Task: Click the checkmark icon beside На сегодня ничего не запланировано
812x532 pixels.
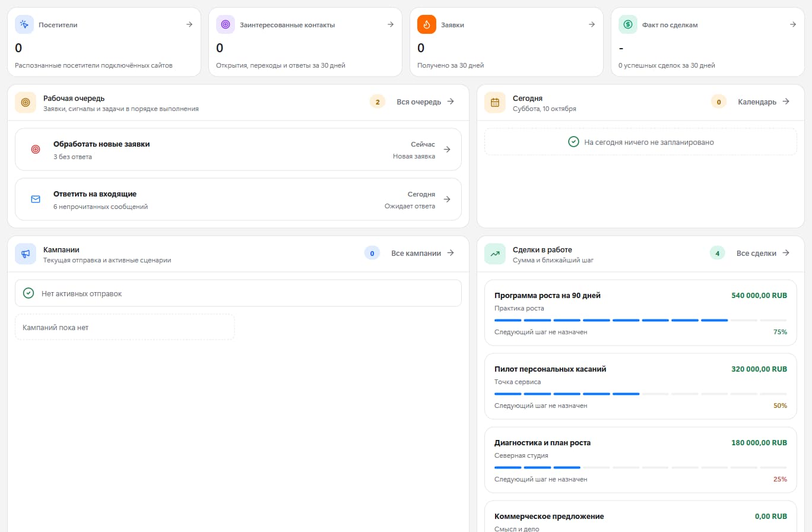Action: (573, 142)
